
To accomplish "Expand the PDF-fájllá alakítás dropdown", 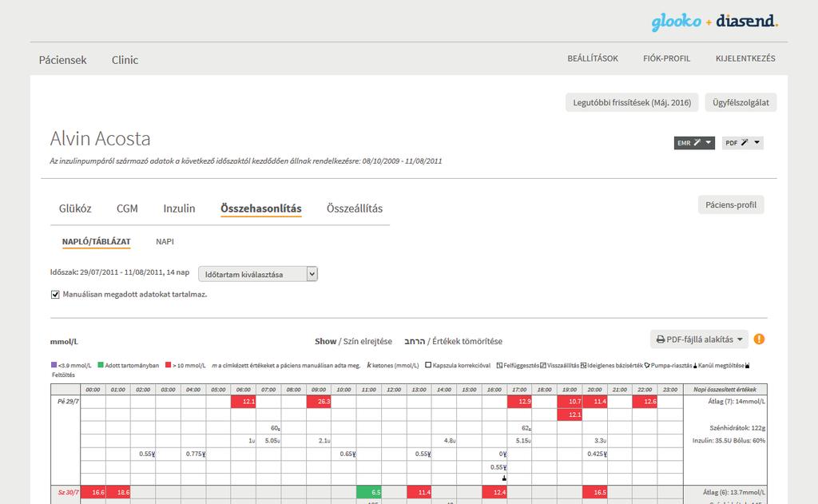I will tap(740, 339).
